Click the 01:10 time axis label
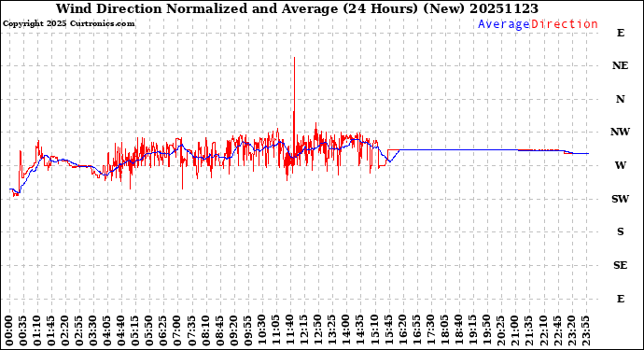The height and width of the screenshot is (350, 644). pyautogui.click(x=37, y=330)
